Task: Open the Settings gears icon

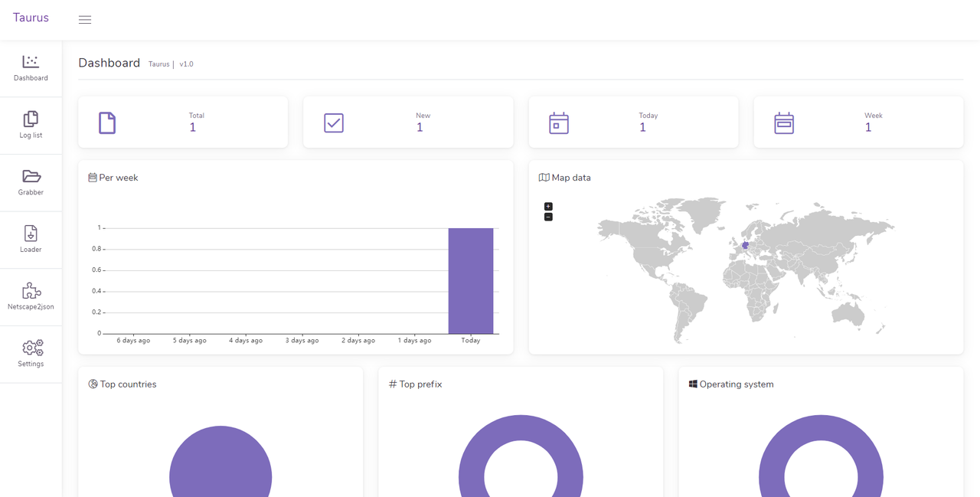Action: pos(32,348)
